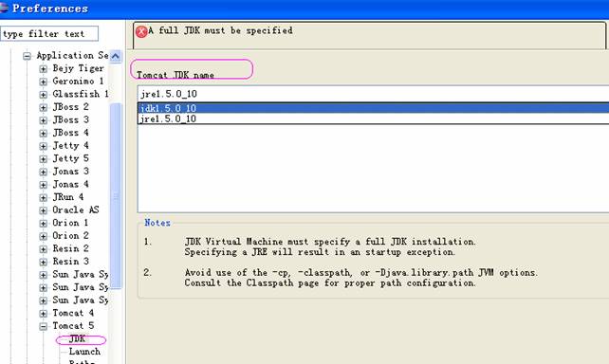This screenshot has width=609, height=364.
Task: Click the tree scrollbar up arrow
Action: click(x=116, y=56)
